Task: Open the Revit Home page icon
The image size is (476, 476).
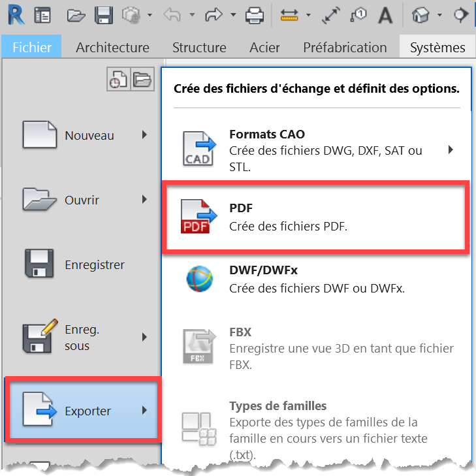Action: pyautogui.click(x=42, y=15)
